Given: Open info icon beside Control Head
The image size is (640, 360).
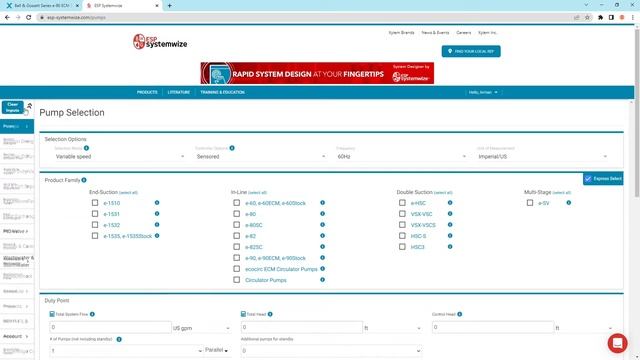Looking at the screenshot, I should [x=460, y=314].
